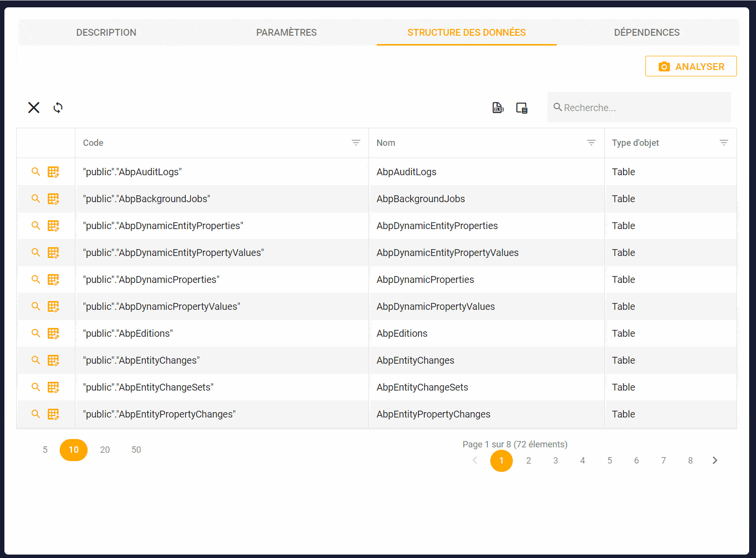The image size is (756, 558).
Task: Click the magnifier icon for AbpDynamicProperties row
Action: 36,279
